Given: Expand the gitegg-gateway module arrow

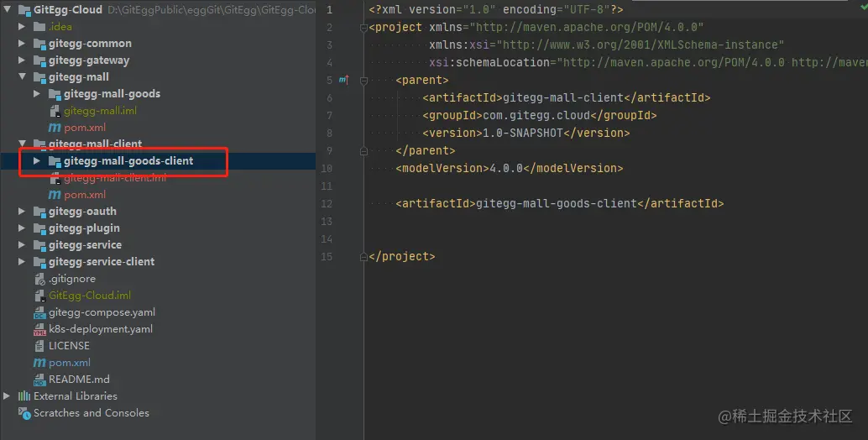Looking at the screenshot, I should [x=22, y=60].
